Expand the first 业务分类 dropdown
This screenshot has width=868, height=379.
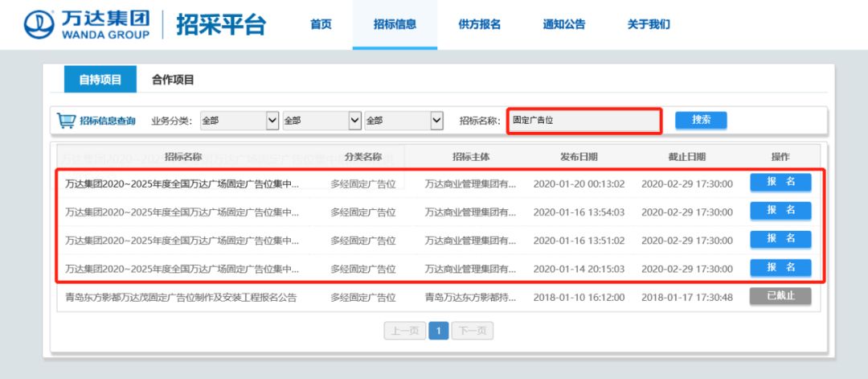tap(240, 120)
